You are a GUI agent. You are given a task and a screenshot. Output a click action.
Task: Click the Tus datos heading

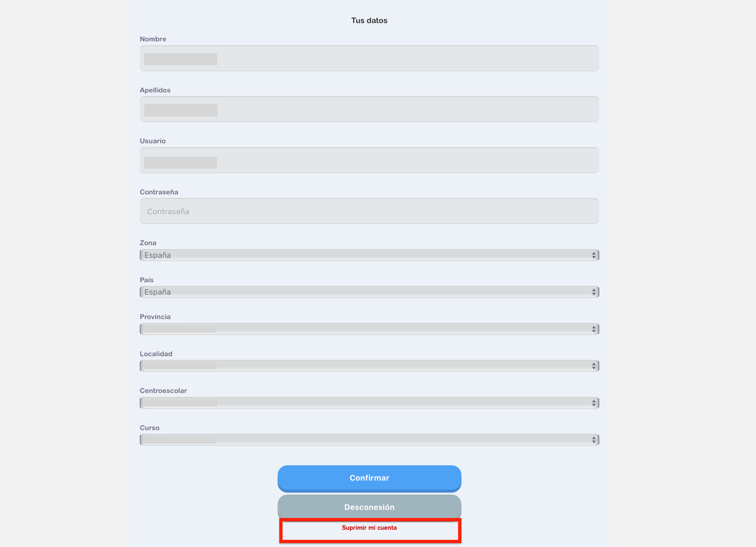(369, 21)
